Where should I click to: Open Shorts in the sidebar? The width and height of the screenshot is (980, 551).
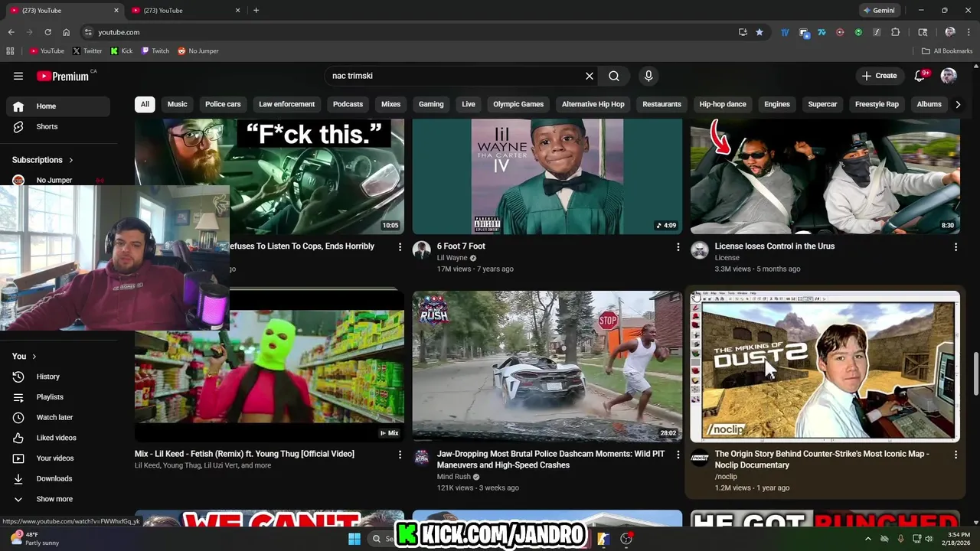click(60, 126)
